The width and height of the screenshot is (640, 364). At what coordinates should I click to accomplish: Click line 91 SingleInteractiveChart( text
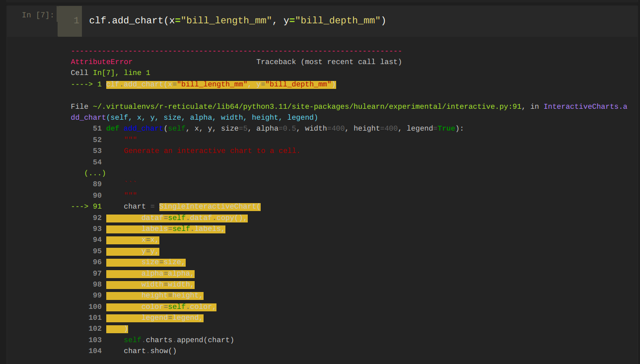[x=210, y=207]
